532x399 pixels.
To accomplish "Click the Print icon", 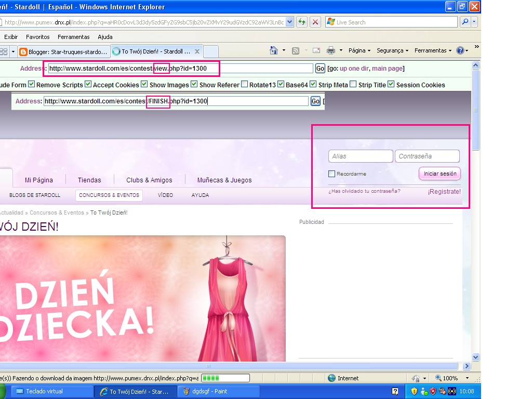I will (x=331, y=50).
